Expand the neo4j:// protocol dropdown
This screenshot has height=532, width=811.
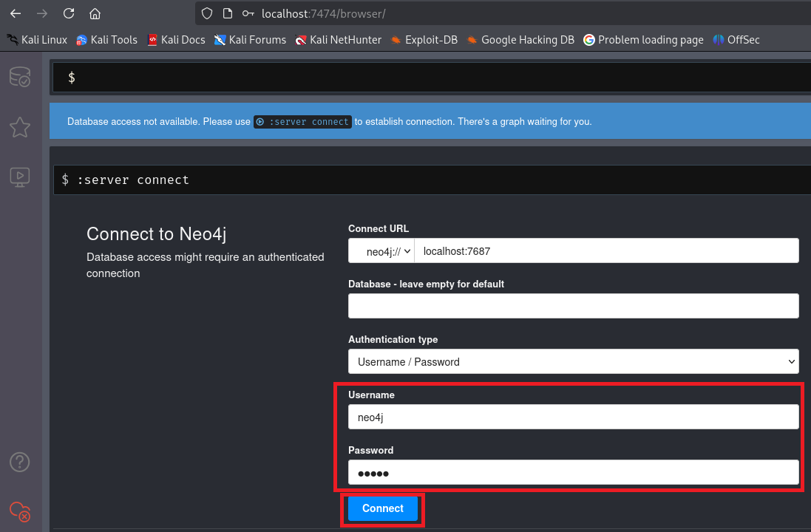pyautogui.click(x=381, y=251)
